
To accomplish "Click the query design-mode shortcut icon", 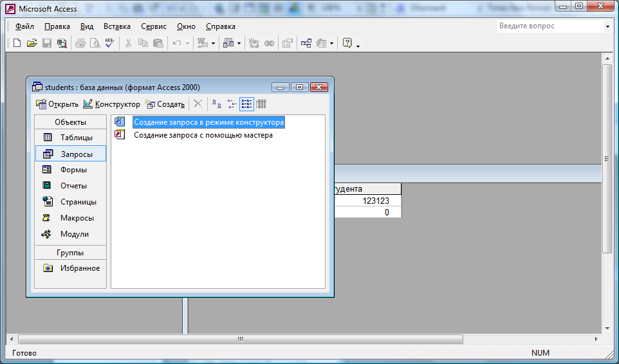I will point(120,122).
